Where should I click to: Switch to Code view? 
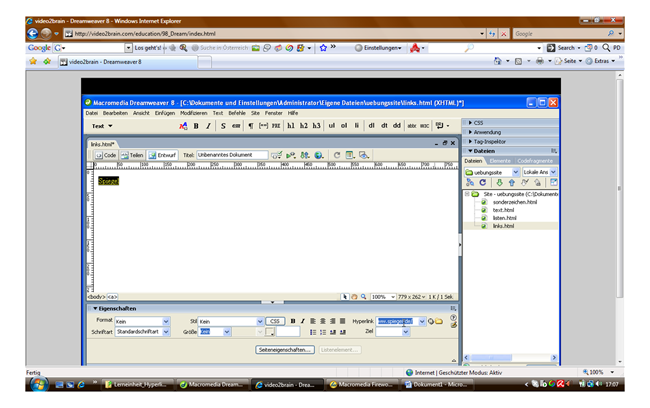105,155
